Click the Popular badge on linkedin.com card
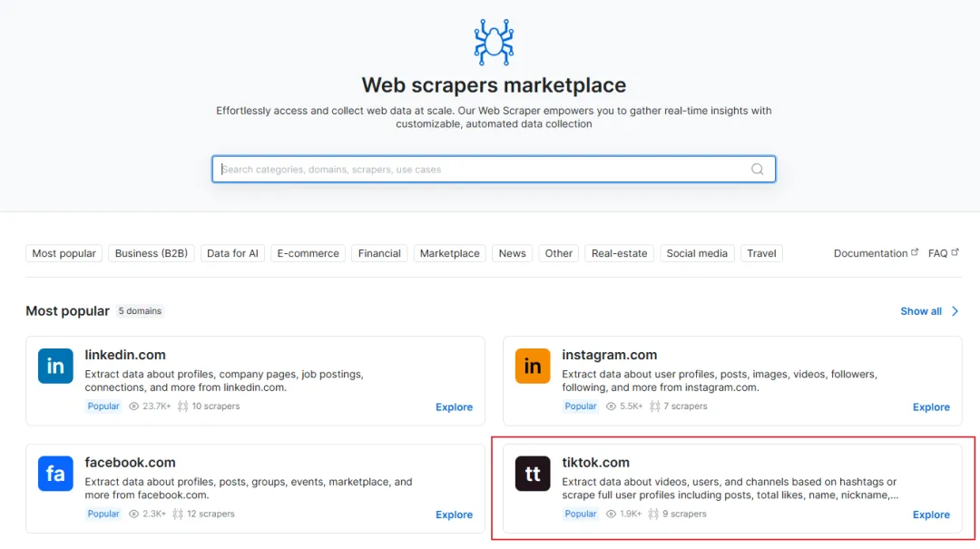The image size is (980, 549). pyautogui.click(x=103, y=407)
